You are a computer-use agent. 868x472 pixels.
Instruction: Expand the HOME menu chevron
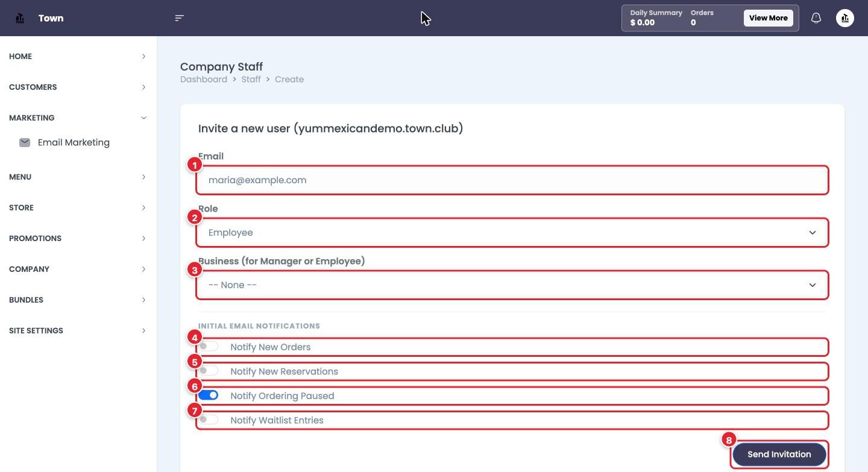143,57
